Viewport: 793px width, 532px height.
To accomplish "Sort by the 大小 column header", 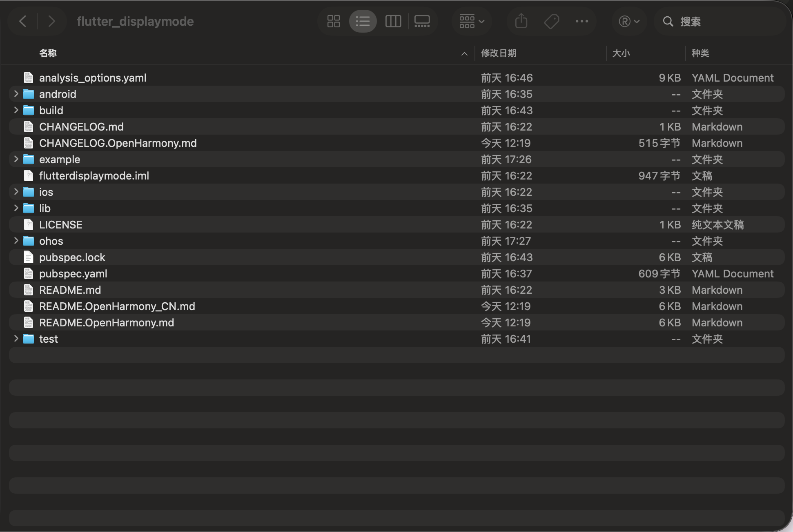I will point(621,53).
